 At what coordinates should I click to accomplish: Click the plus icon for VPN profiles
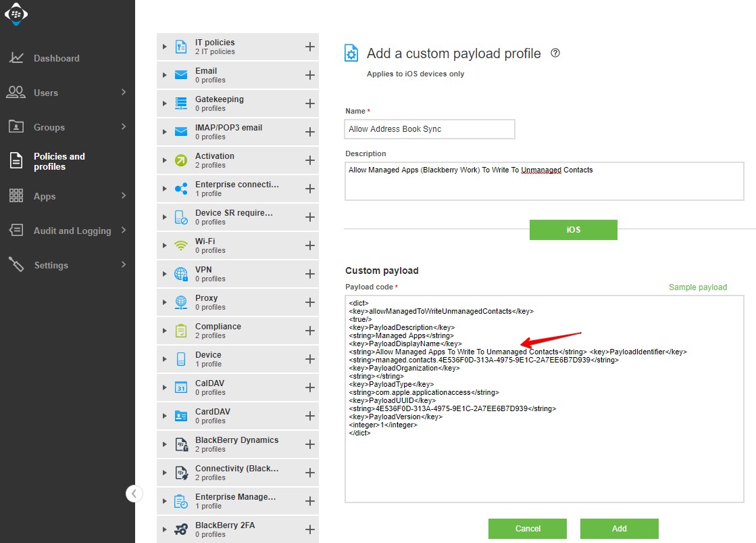tap(310, 274)
